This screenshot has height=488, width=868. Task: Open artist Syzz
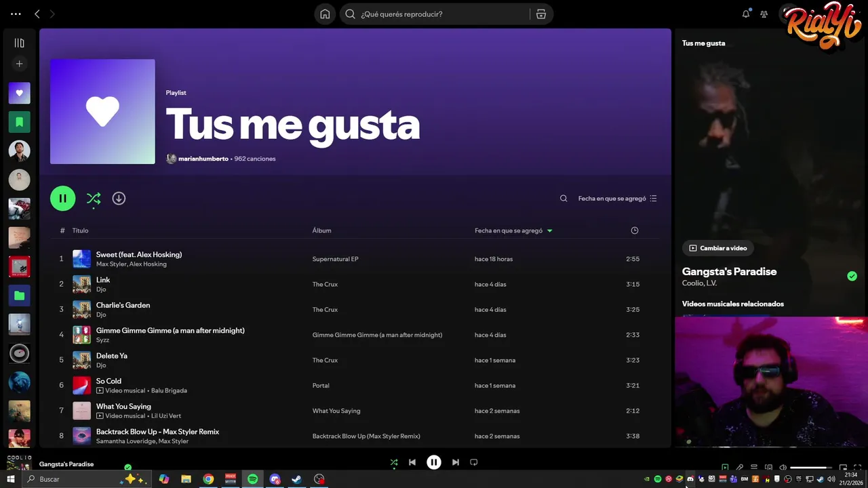click(x=102, y=340)
